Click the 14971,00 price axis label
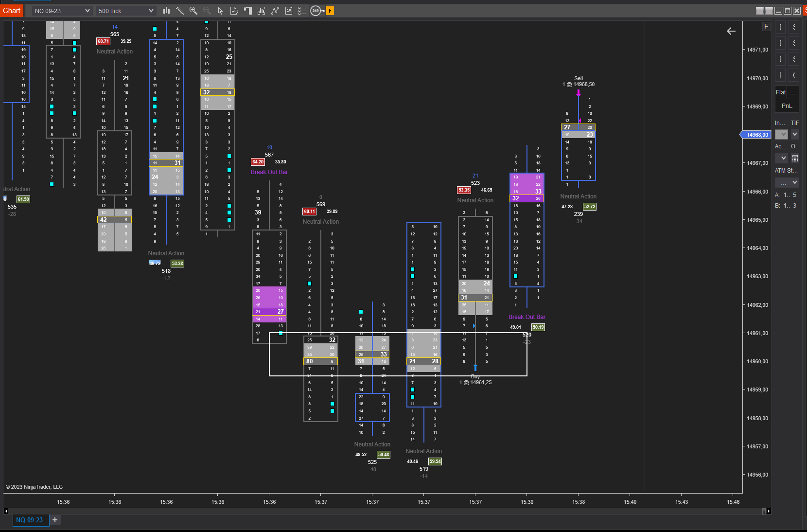 point(757,50)
